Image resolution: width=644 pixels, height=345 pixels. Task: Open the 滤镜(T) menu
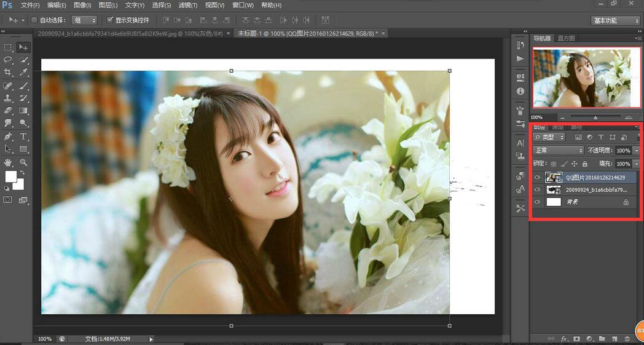(189, 6)
